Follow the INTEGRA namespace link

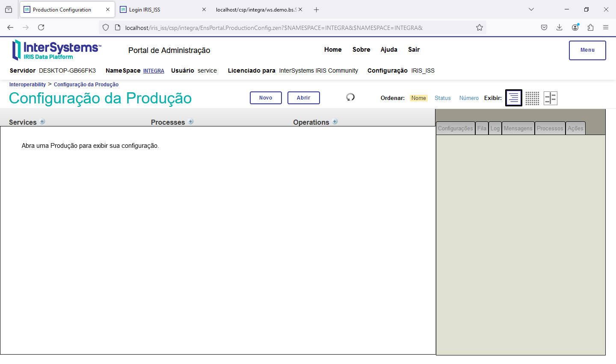154,71
